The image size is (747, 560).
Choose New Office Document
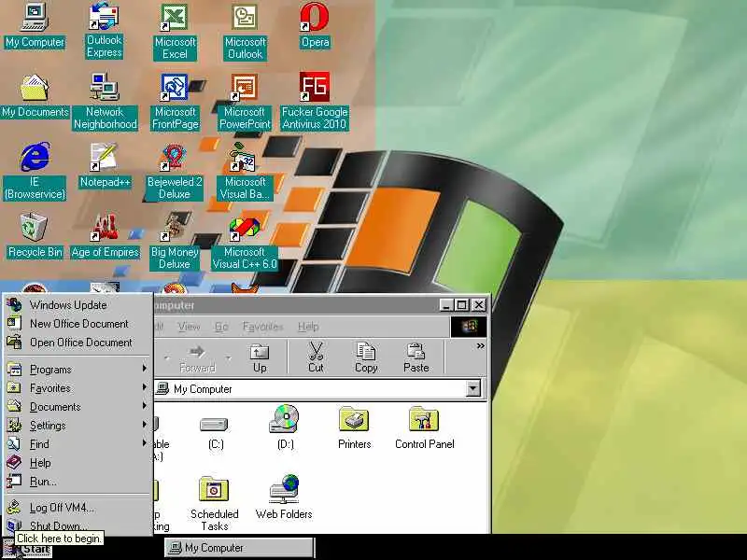click(x=77, y=323)
